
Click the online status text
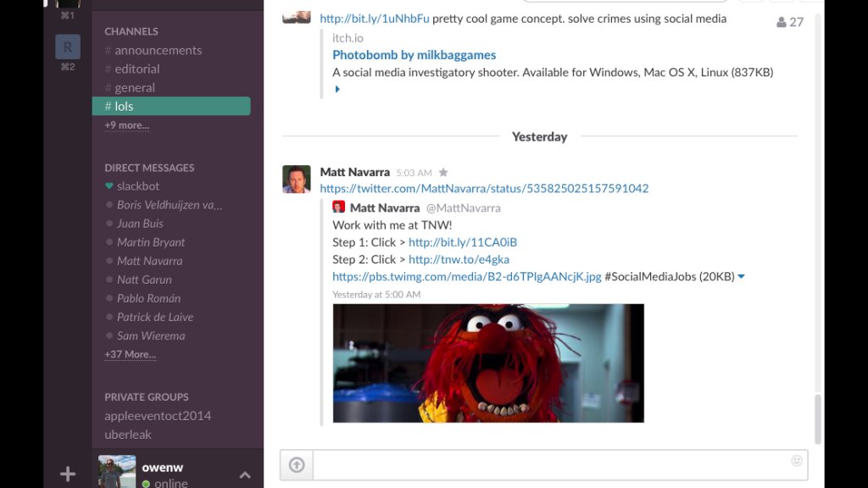click(x=171, y=483)
